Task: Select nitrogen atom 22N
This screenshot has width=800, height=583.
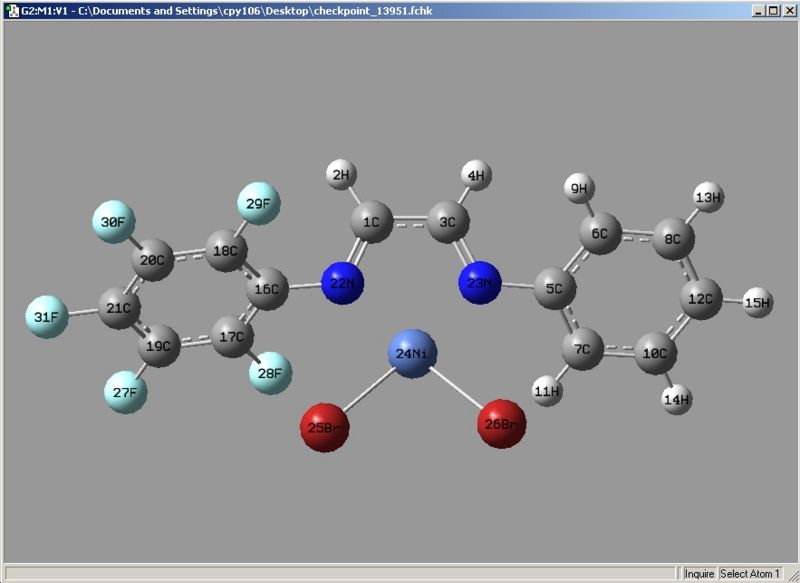Action: click(x=342, y=284)
